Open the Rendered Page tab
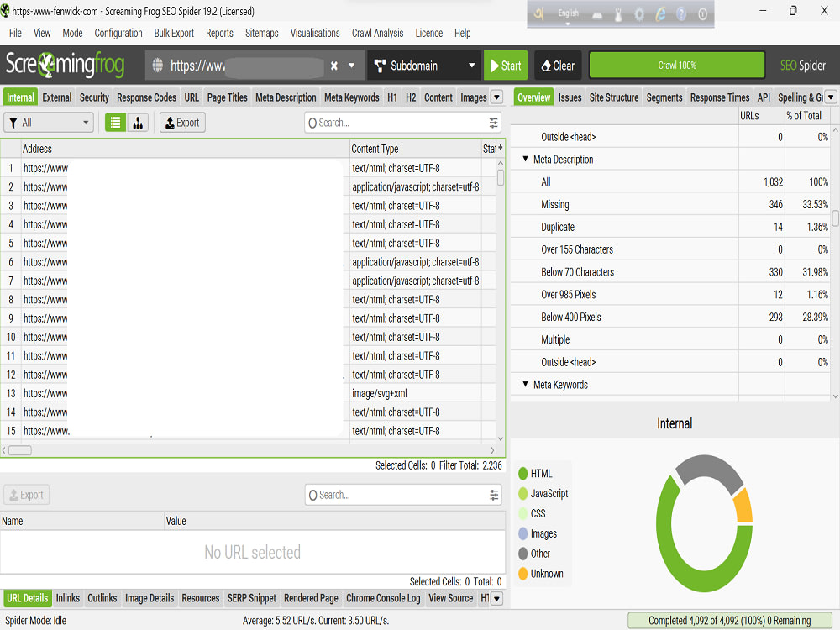The width and height of the screenshot is (840, 630). (312, 598)
